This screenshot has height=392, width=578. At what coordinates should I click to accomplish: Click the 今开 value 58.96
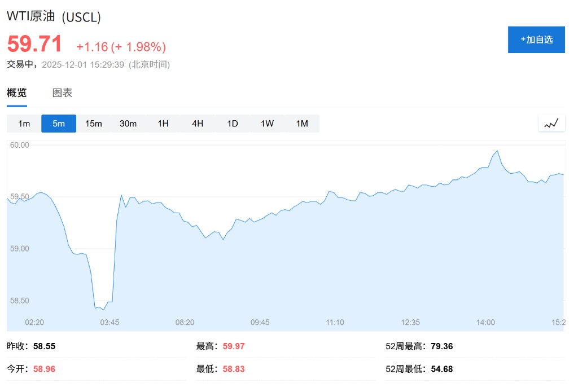(x=44, y=369)
